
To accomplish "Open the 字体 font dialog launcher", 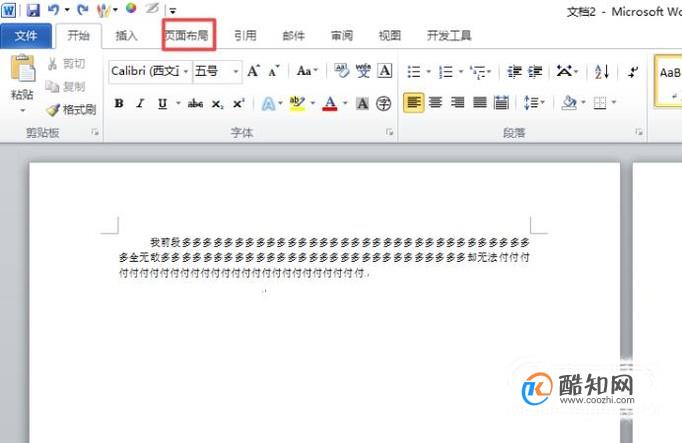I will [x=390, y=132].
